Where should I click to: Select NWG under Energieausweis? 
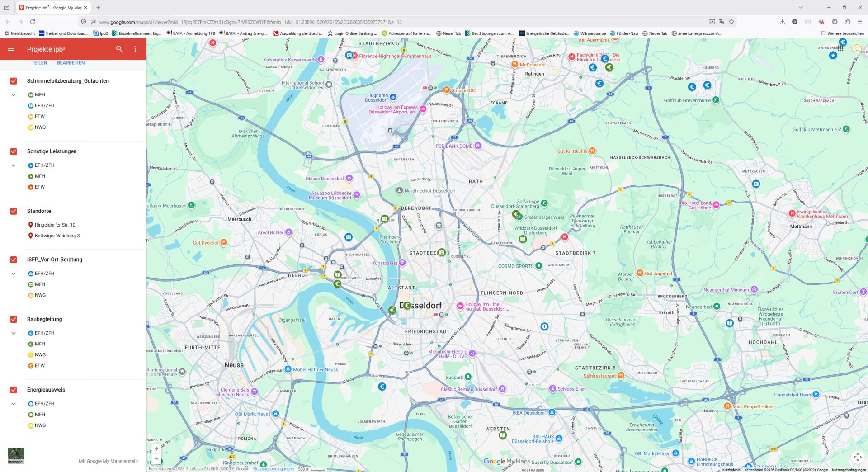tap(40, 425)
